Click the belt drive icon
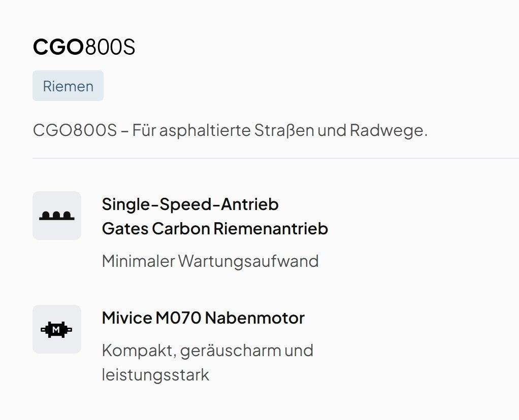The width and height of the screenshot is (519, 420). click(x=57, y=216)
